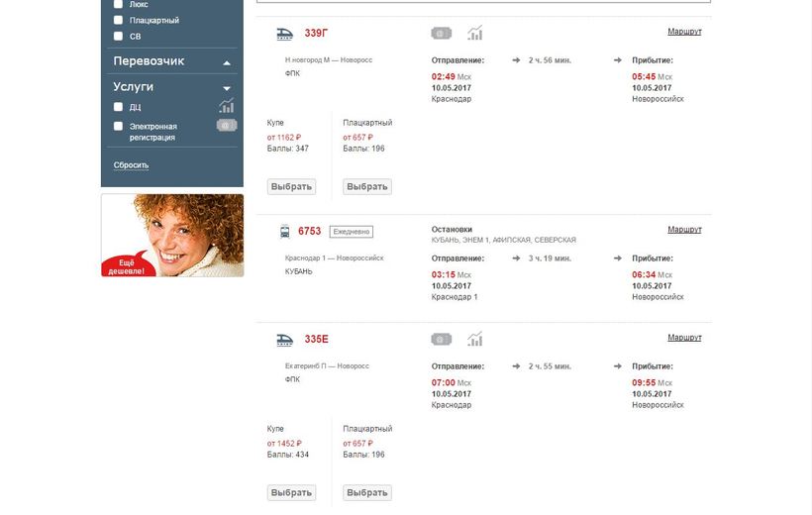Reset filters with the Сбросить link
Image resolution: width=812 pixels, height=515 pixels.
coord(131,165)
